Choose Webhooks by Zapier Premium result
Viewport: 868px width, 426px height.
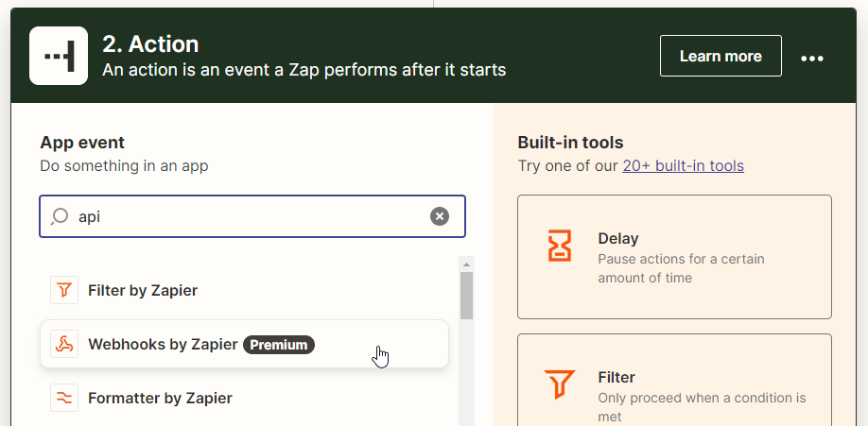pos(244,344)
